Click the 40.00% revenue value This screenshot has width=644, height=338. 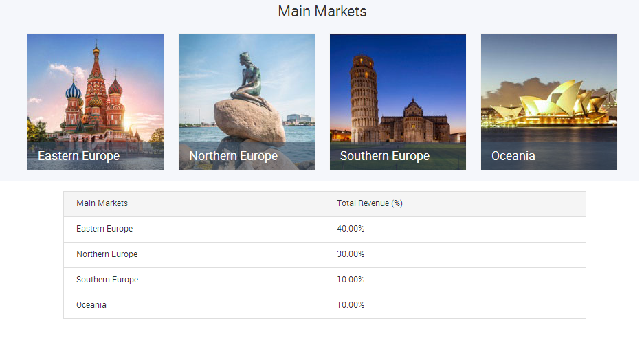pos(351,229)
